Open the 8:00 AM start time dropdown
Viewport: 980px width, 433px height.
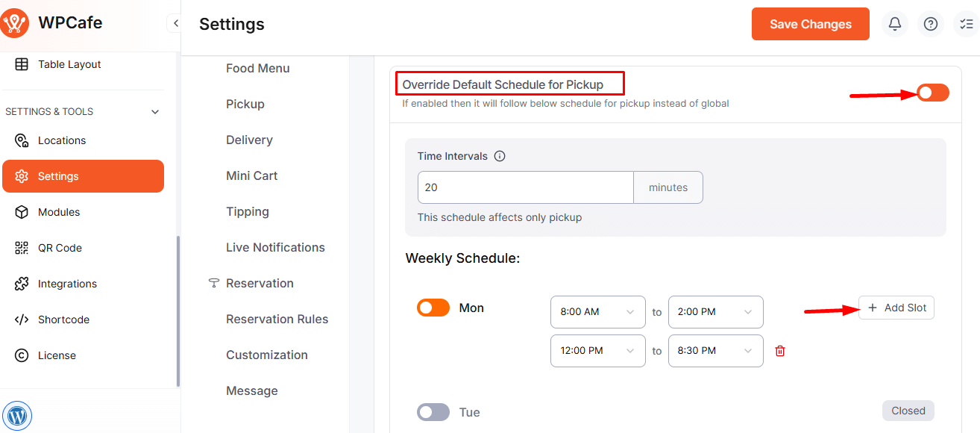click(x=597, y=312)
